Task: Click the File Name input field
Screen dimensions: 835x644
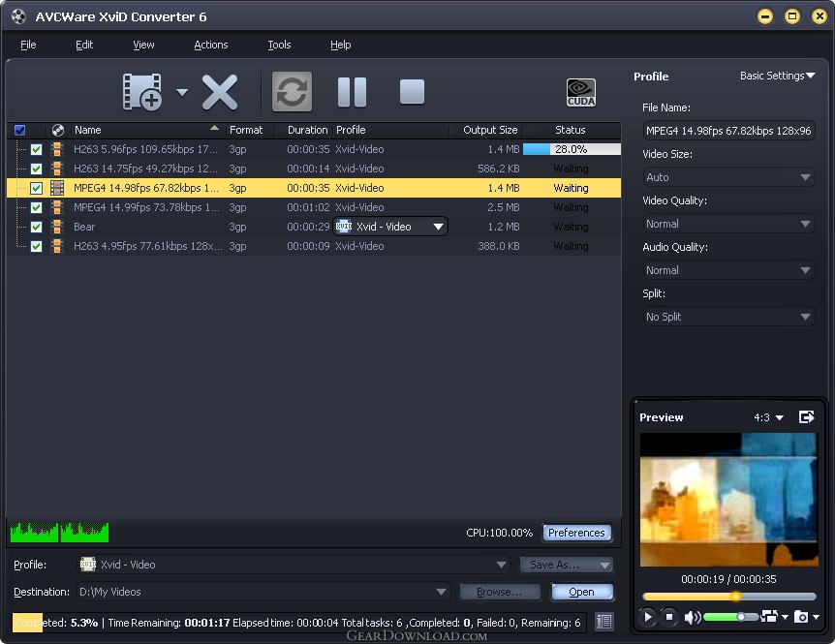Action: click(728, 131)
